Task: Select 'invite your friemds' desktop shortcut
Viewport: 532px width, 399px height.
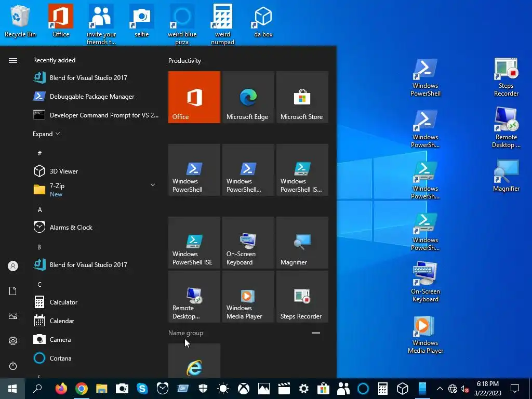Action: point(101,24)
